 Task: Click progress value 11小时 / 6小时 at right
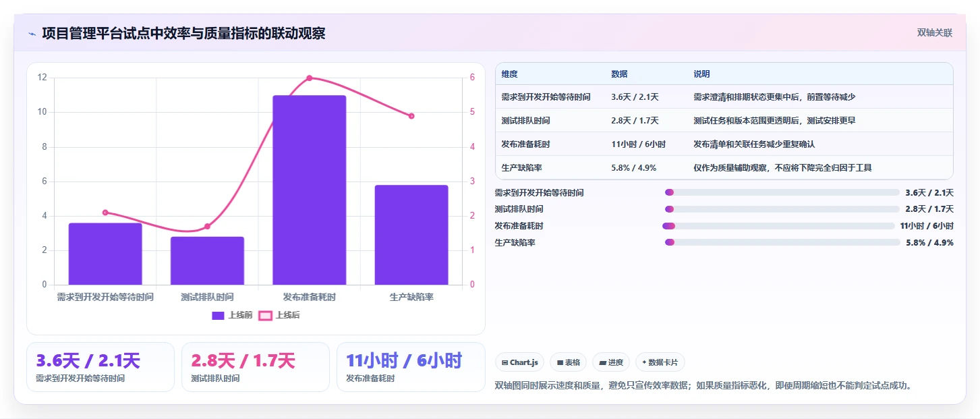tap(927, 225)
